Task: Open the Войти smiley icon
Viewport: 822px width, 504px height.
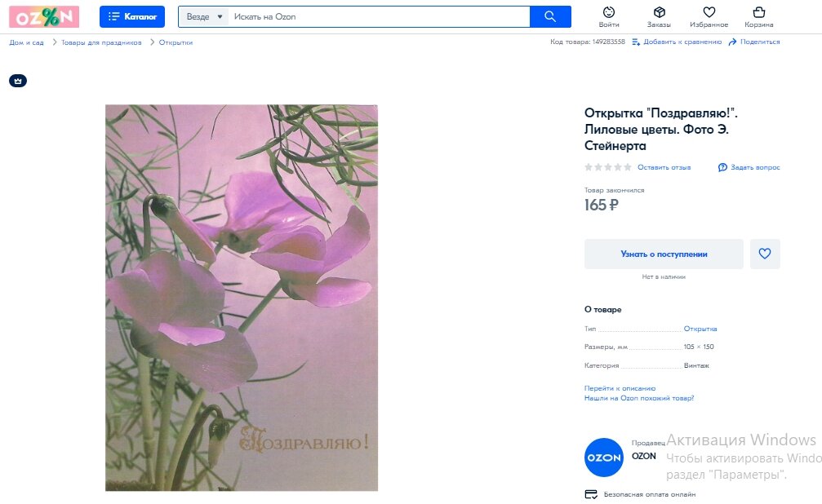Action: coord(609,12)
